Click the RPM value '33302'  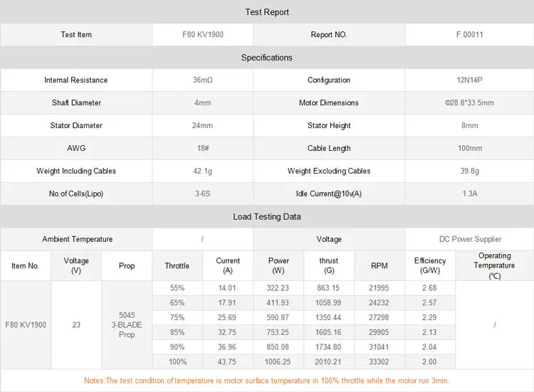pos(379,361)
